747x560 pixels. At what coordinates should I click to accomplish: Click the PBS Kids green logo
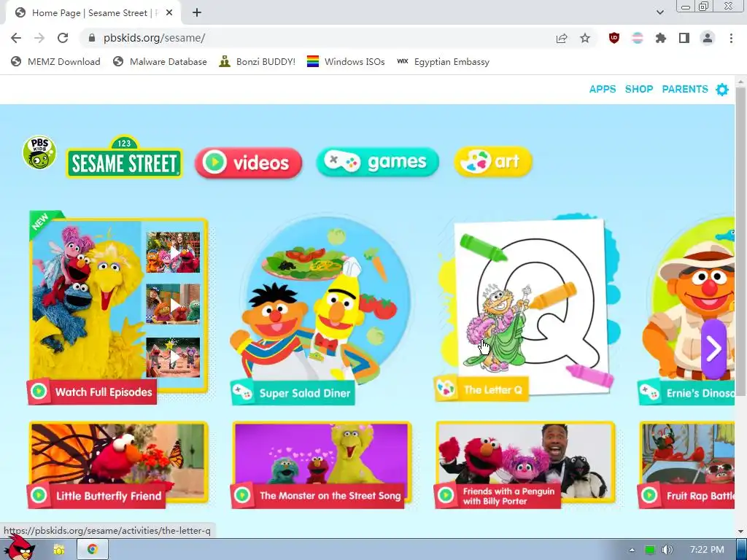pyautogui.click(x=39, y=153)
